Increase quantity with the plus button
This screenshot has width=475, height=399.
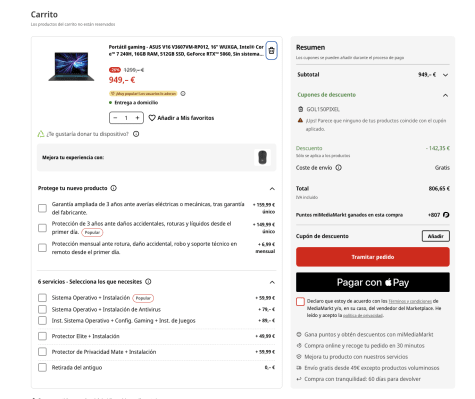click(137, 118)
